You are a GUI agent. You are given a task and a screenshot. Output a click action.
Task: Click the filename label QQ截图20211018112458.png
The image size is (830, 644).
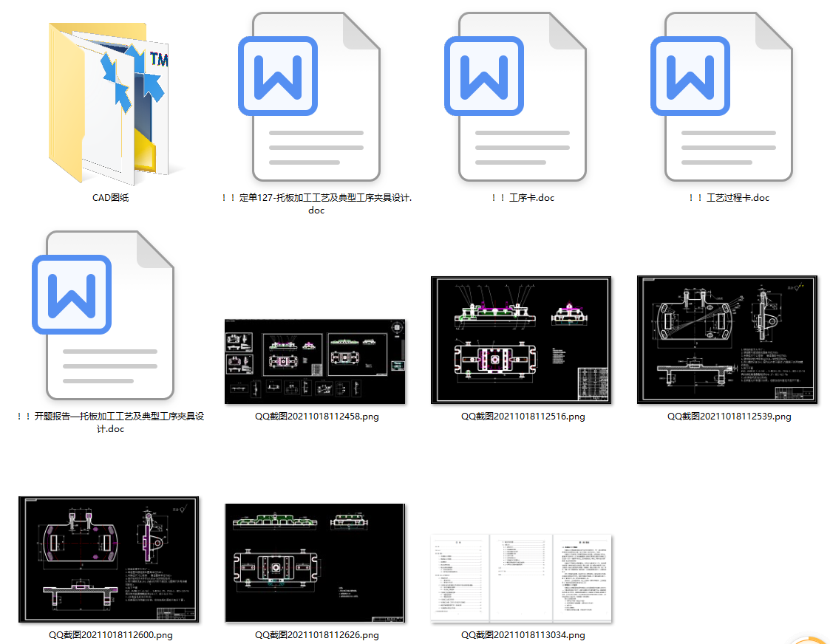316,417
